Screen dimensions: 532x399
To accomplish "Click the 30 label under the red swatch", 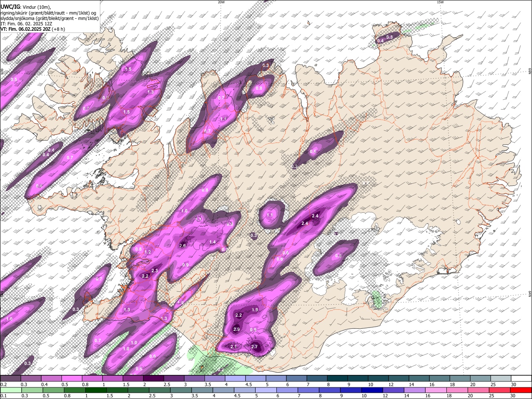I will pos(514,396).
